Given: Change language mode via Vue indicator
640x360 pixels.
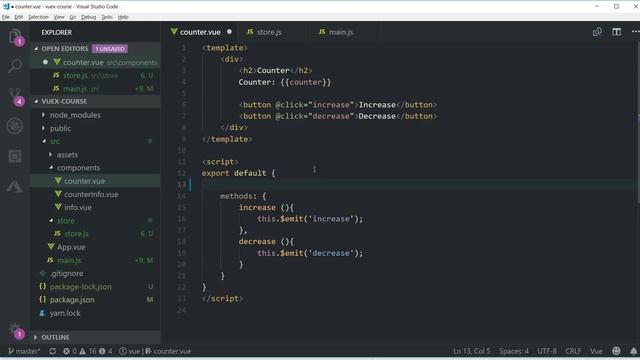Looking at the screenshot, I should point(596,351).
